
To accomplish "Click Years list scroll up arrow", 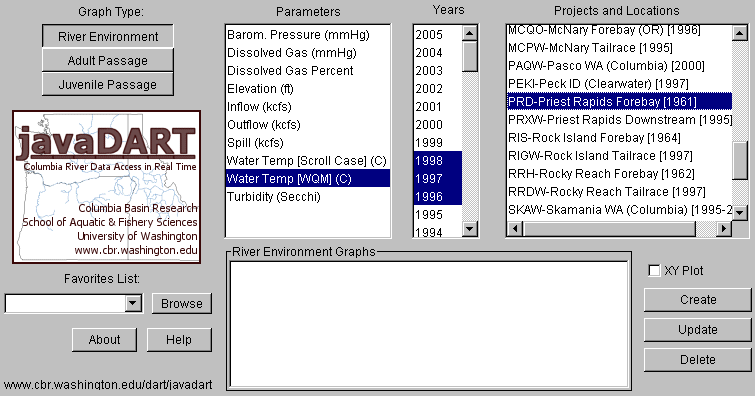I will (469, 33).
